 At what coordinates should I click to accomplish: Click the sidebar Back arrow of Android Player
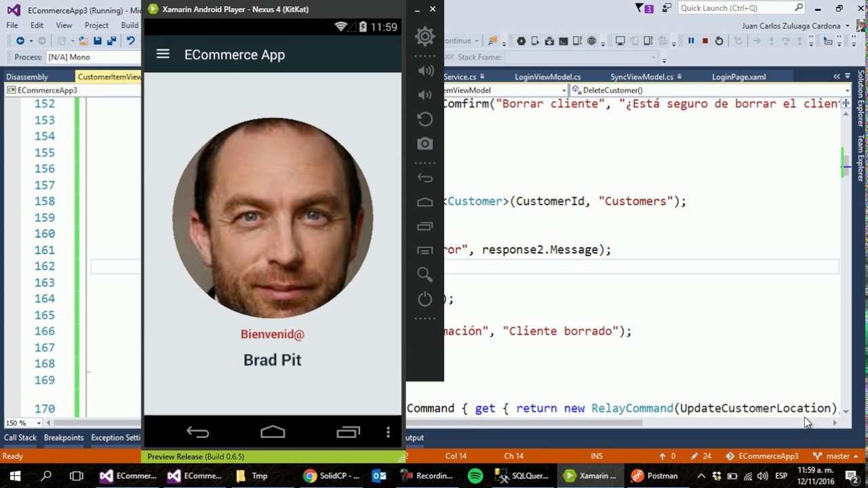(x=425, y=178)
